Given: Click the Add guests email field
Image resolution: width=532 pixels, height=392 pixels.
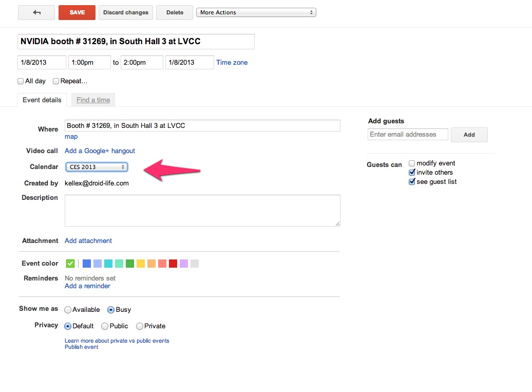Looking at the screenshot, I should click(408, 135).
